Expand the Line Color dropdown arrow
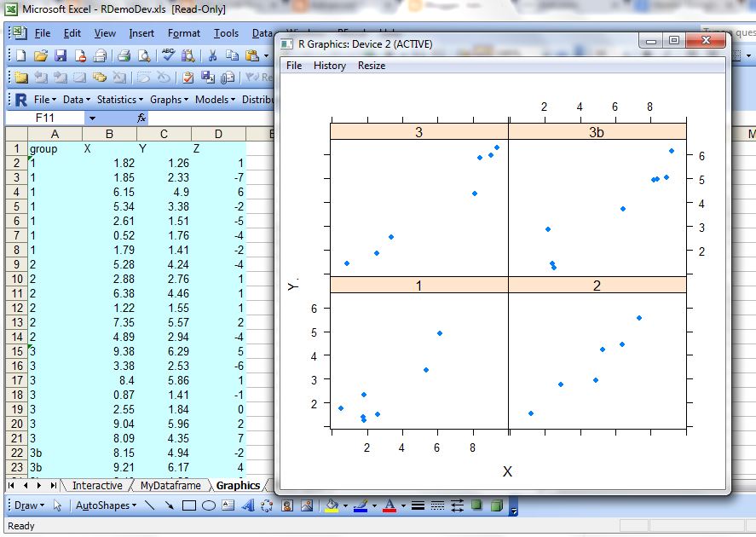 pyautogui.click(x=374, y=505)
